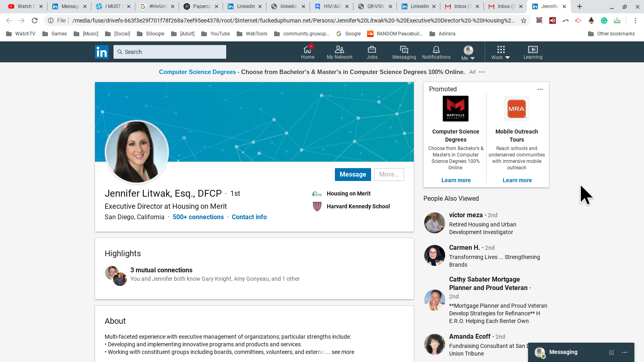Open the RANDOM Peacebuil... bookmark
Viewport: 644px width, 362px height.
click(395, 34)
